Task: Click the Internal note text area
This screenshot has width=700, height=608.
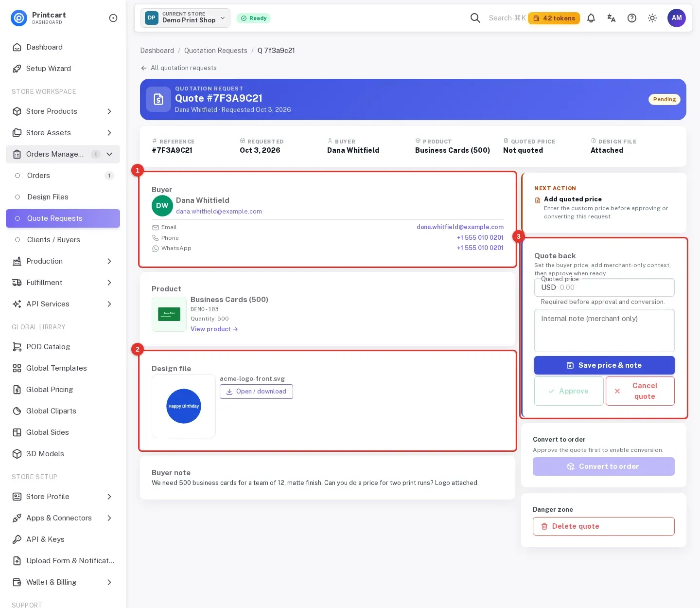Action: point(604,330)
